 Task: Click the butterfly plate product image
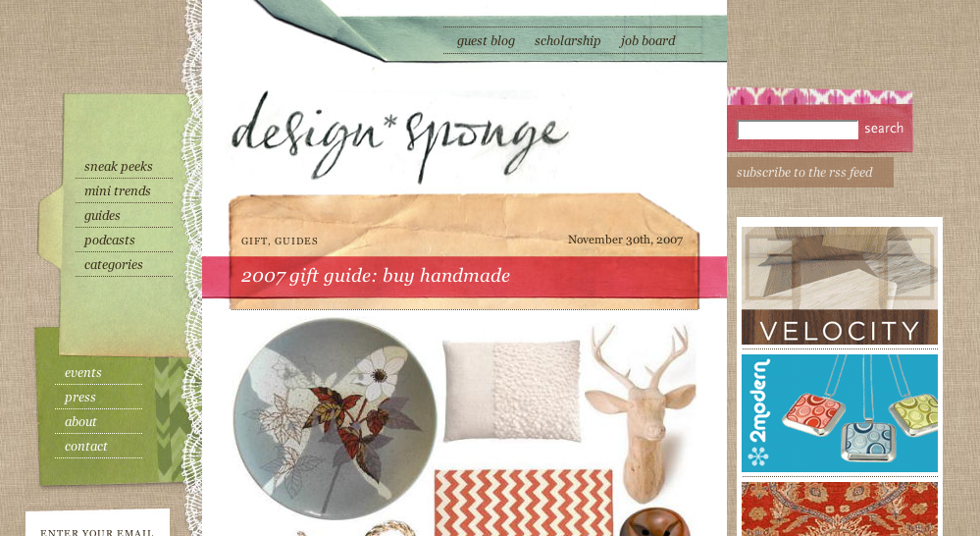tap(335, 418)
